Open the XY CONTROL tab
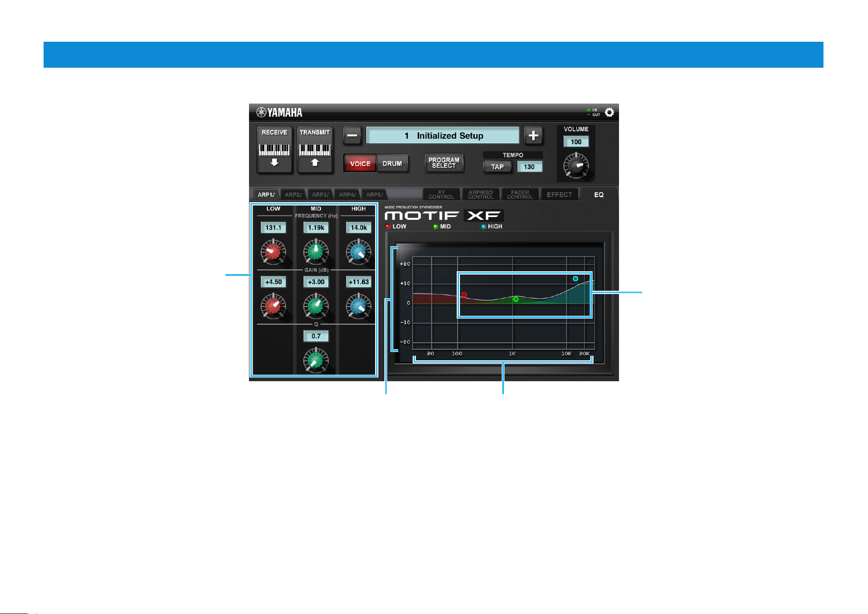This screenshot has width=868, height=614. (x=441, y=194)
